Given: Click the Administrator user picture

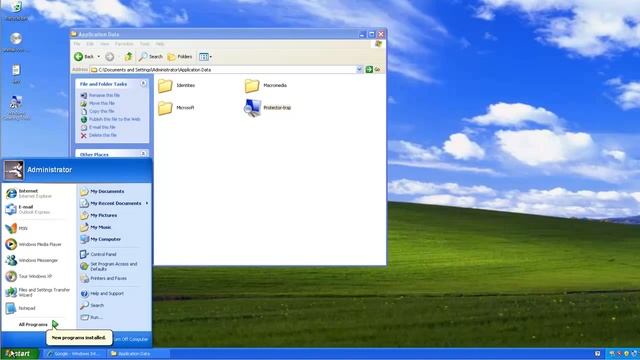Looking at the screenshot, I should click(14, 170).
